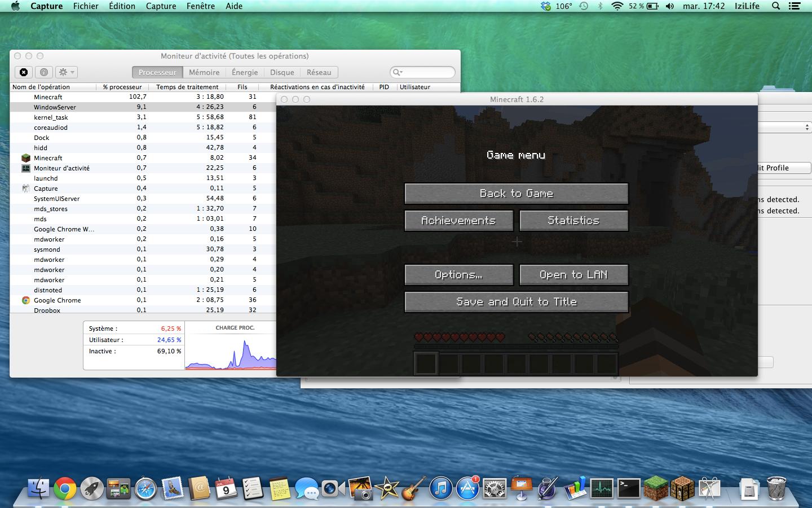Switch to the Réseau tab
The height and width of the screenshot is (508, 812).
[x=319, y=72]
